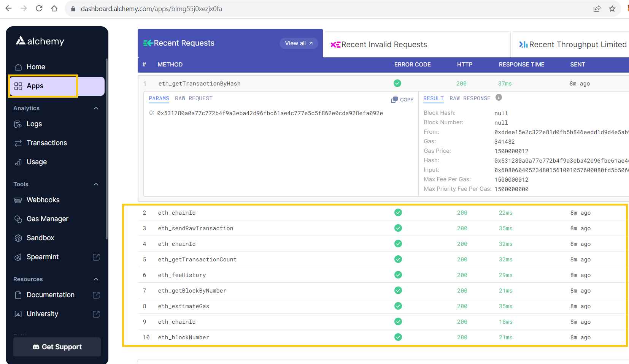Switch to Recent Invalid Requests tab
The height and width of the screenshot is (364, 629).
[x=384, y=44]
